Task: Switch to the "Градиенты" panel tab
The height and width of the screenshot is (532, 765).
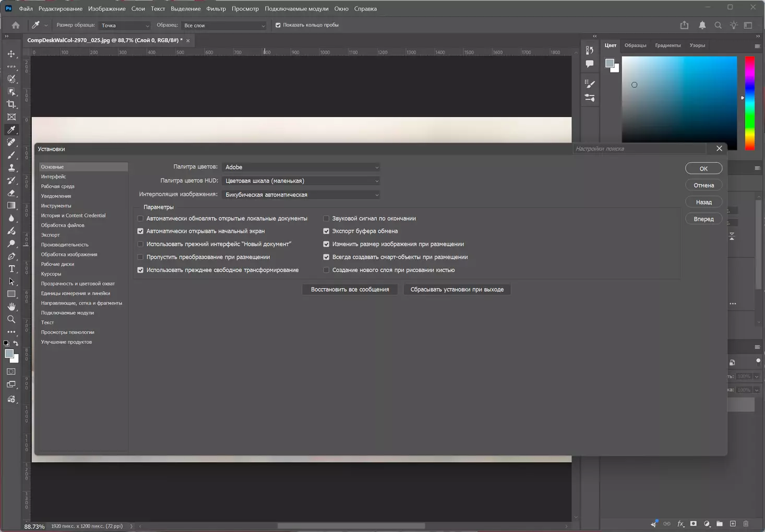Action: [667, 45]
